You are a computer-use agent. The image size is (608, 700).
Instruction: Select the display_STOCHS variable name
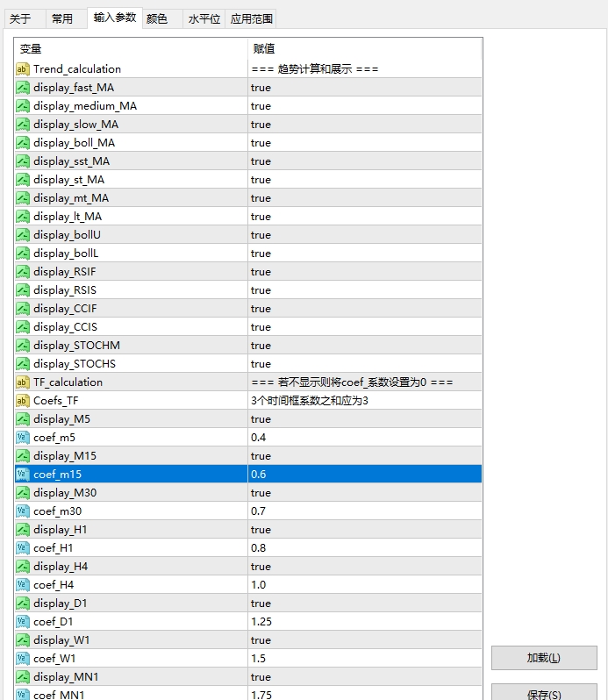[75, 364]
